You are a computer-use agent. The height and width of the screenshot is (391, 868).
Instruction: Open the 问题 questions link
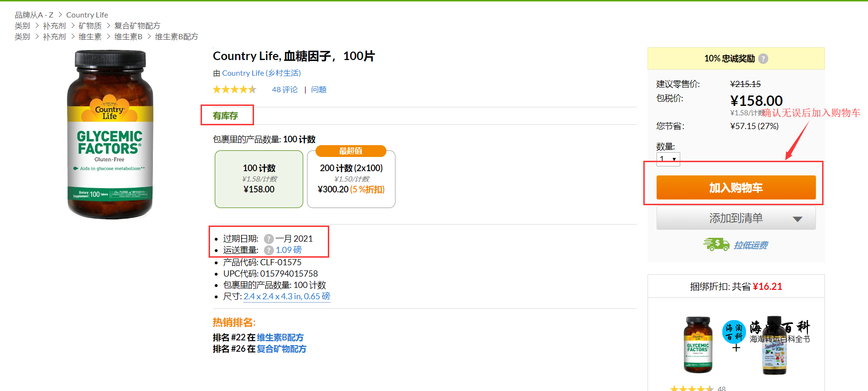point(319,89)
